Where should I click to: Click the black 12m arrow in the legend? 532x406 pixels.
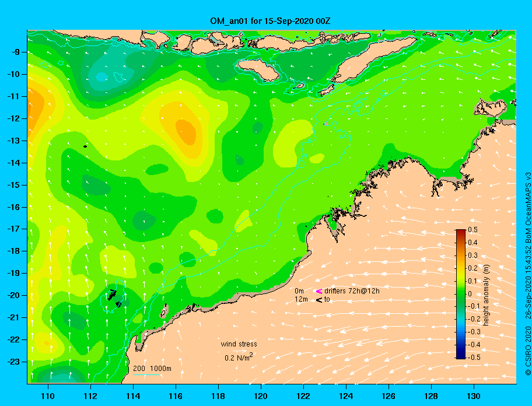(x=318, y=299)
